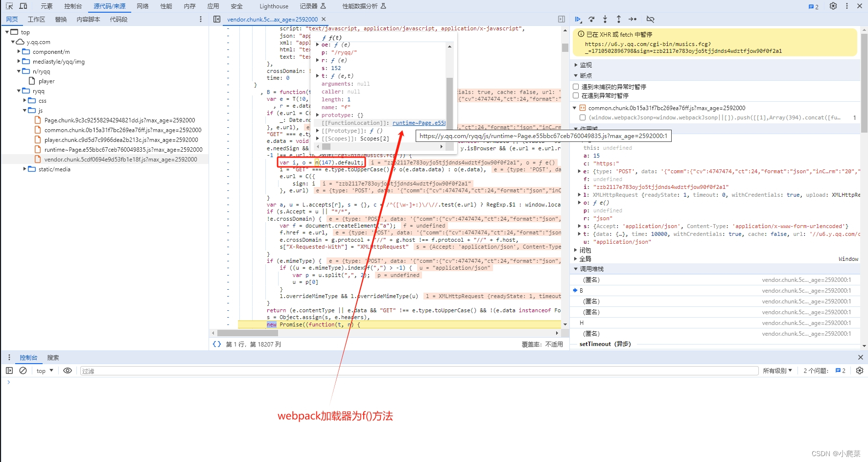Collapse the js folder
Viewport: 868px width, 462px height.
click(x=25, y=111)
